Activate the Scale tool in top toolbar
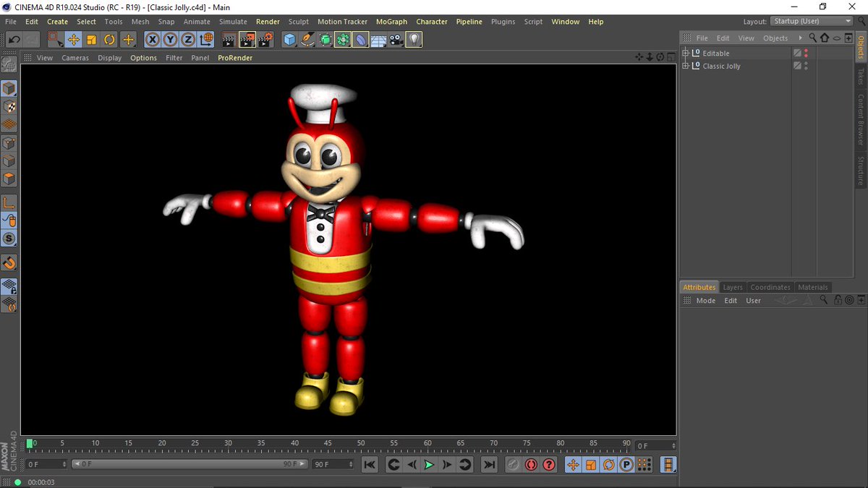 pos(92,40)
